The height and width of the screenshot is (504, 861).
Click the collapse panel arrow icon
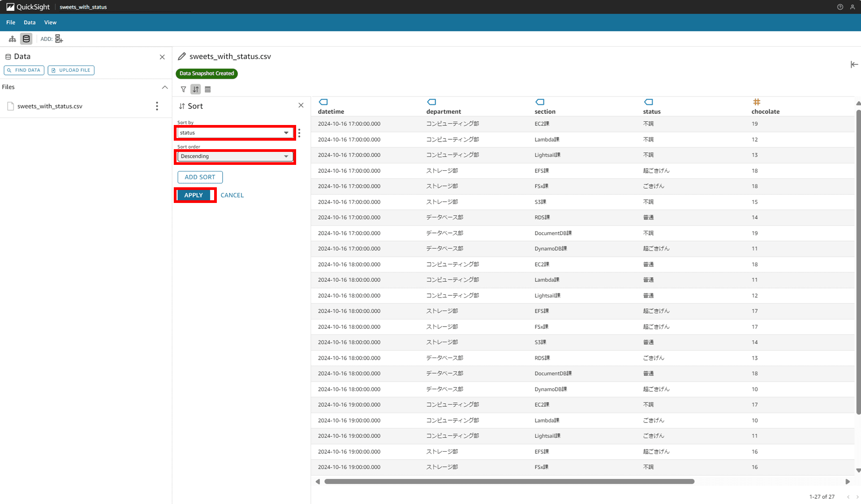(x=854, y=64)
